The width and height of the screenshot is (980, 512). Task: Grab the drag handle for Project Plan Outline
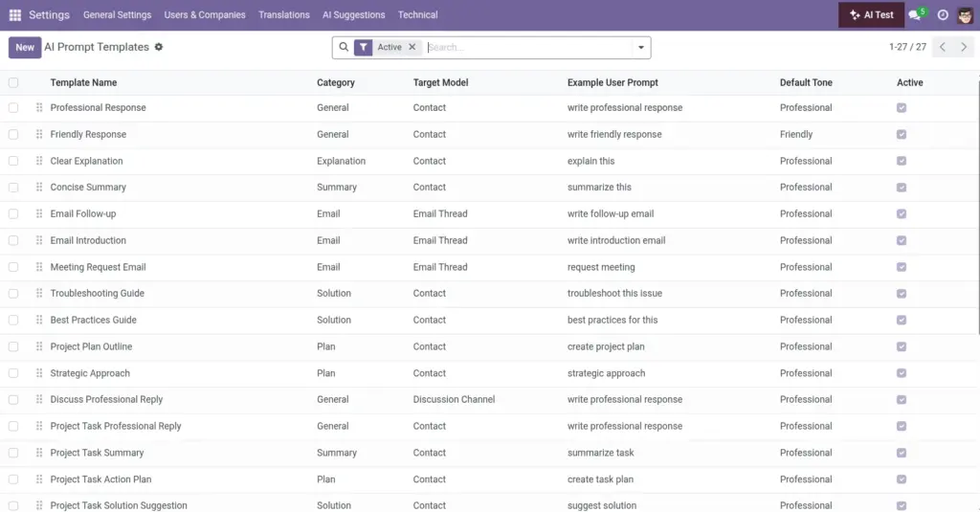point(39,346)
